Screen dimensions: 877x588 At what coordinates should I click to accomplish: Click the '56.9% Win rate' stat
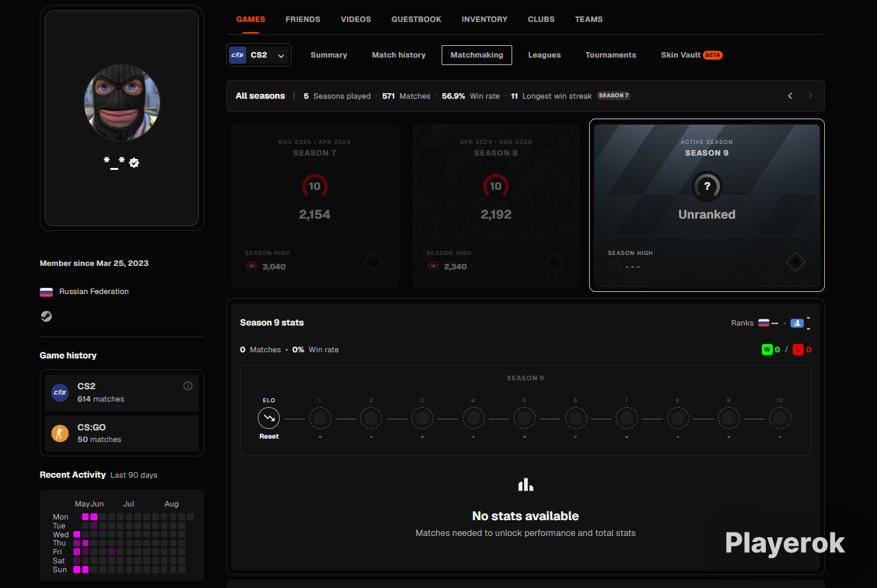tap(470, 96)
